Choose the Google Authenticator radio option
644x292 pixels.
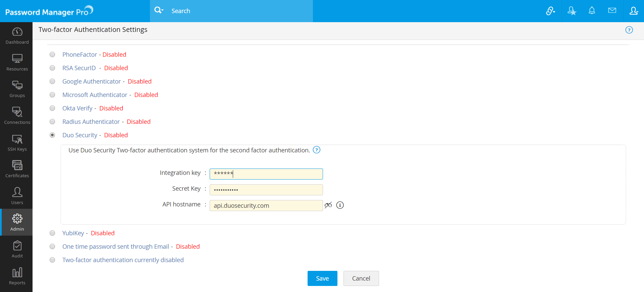[52, 81]
